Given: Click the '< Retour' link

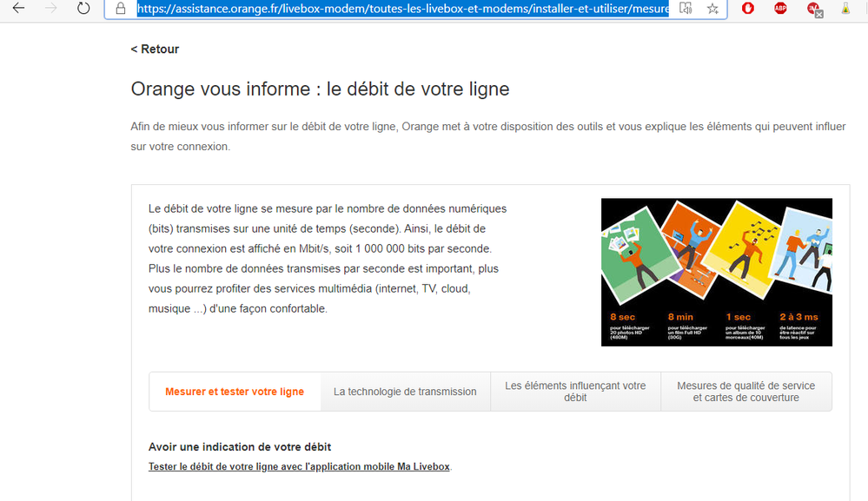Looking at the screenshot, I should click(x=155, y=49).
